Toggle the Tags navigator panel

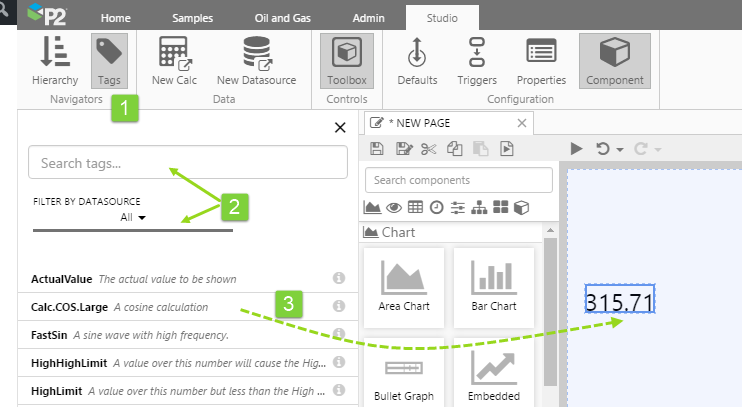point(109,61)
